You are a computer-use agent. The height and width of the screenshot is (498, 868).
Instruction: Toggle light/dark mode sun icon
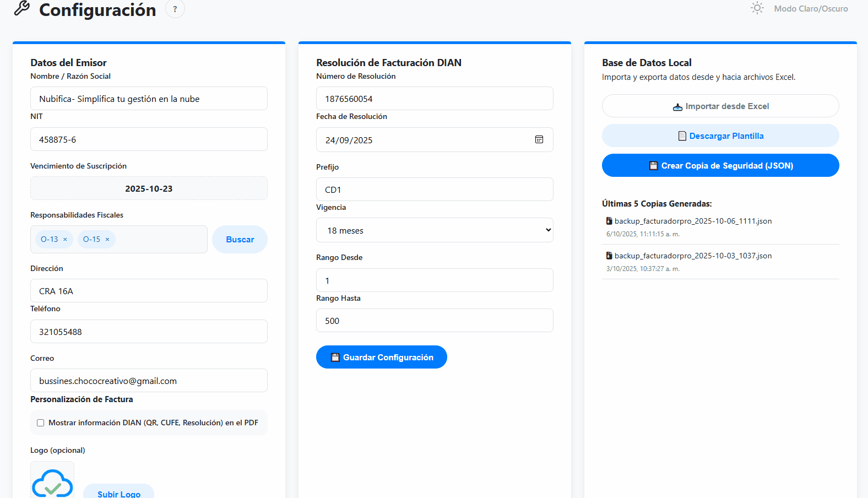[x=757, y=8]
